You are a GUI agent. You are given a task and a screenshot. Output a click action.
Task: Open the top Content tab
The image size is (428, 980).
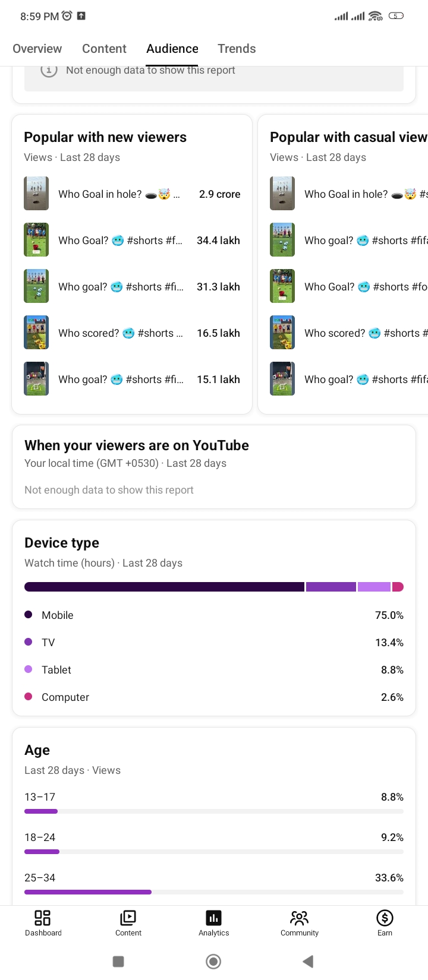pyautogui.click(x=104, y=49)
